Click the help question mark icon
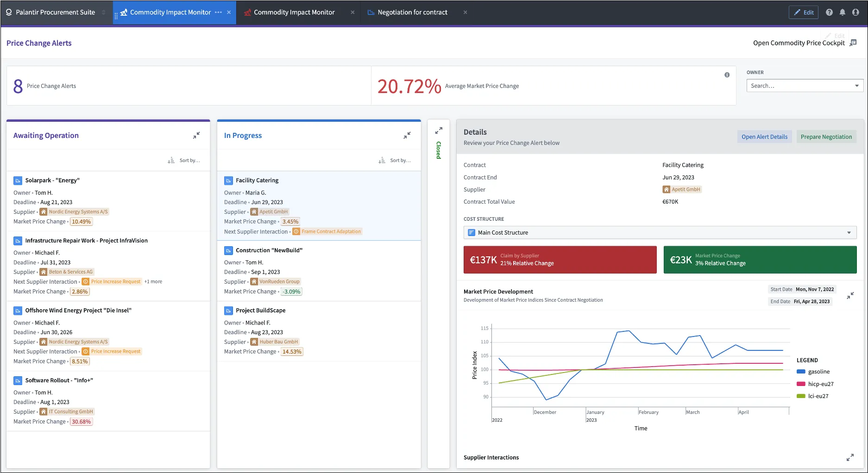The image size is (868, 473). (829, 12)
